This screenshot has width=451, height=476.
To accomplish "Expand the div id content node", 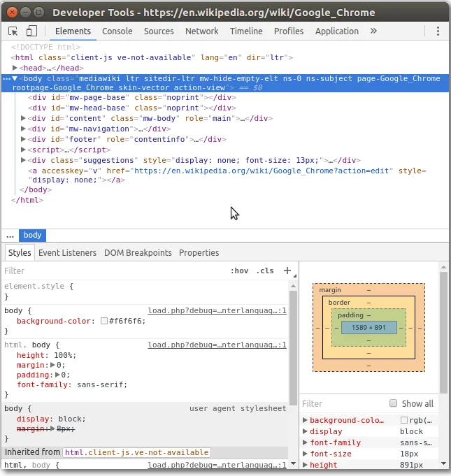I will click(23, 118).
